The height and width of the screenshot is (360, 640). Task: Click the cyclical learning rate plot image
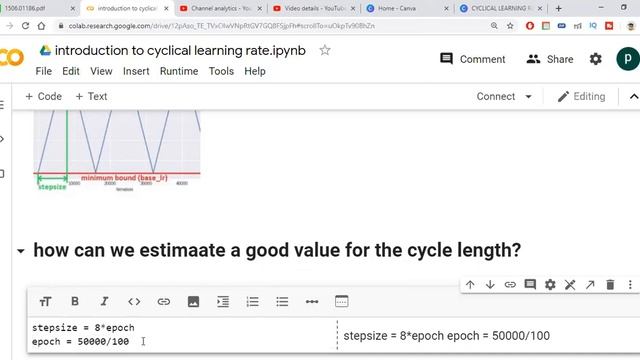[117, 151]
